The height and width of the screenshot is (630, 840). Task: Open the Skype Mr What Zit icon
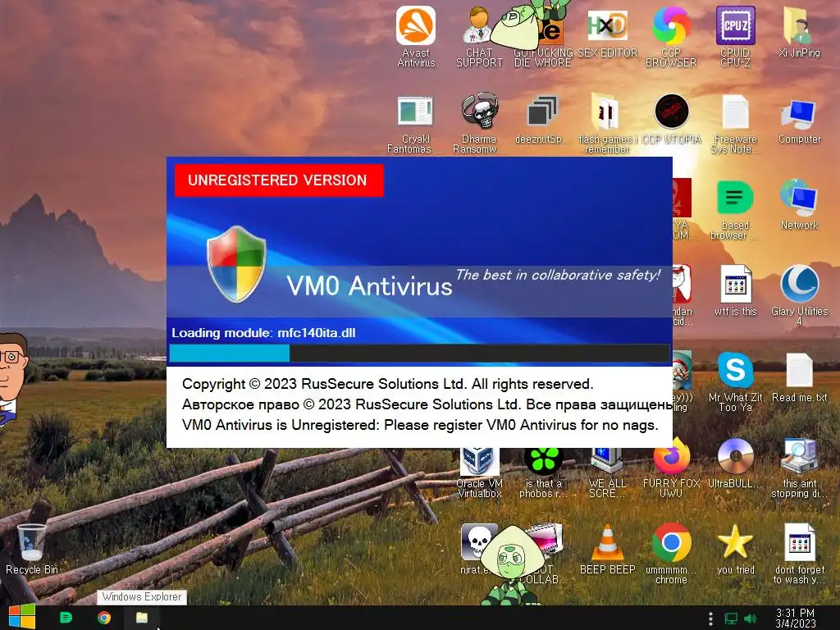[x=735, y=381]
